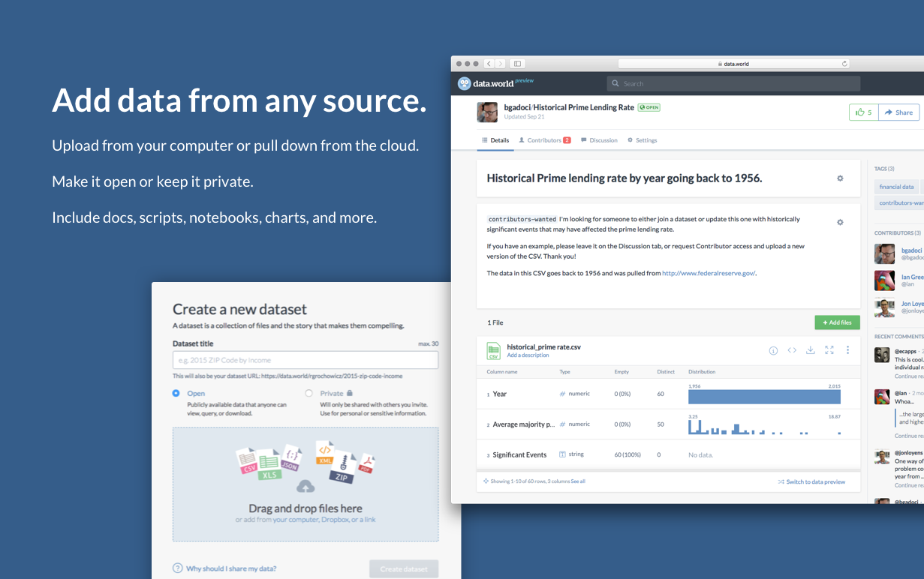Viewport: 924px width, 579px height.
Task: Click the data.world owl logo
Action: (465, 83)
